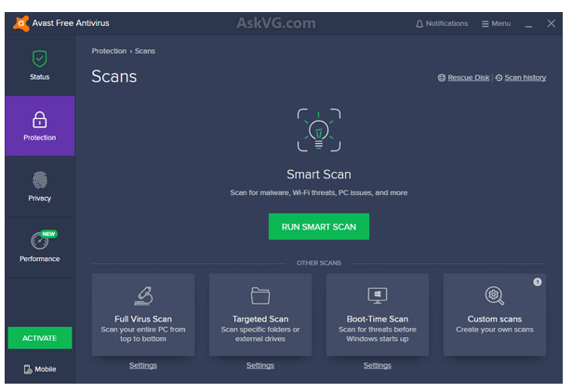Open Custom scans gear icon
The width and height of the screenshot is (572, 392).
(495, 295)
